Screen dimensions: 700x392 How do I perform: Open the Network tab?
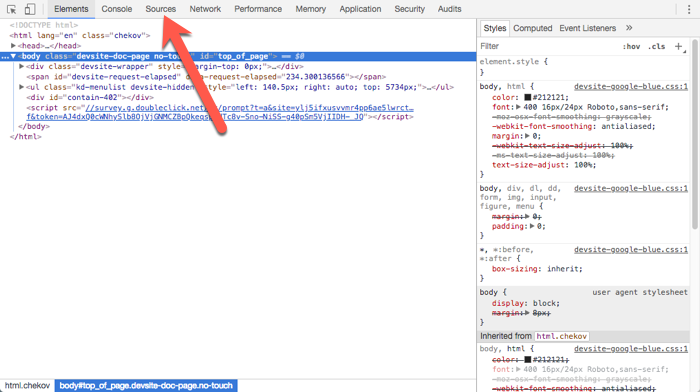point(205,9)
